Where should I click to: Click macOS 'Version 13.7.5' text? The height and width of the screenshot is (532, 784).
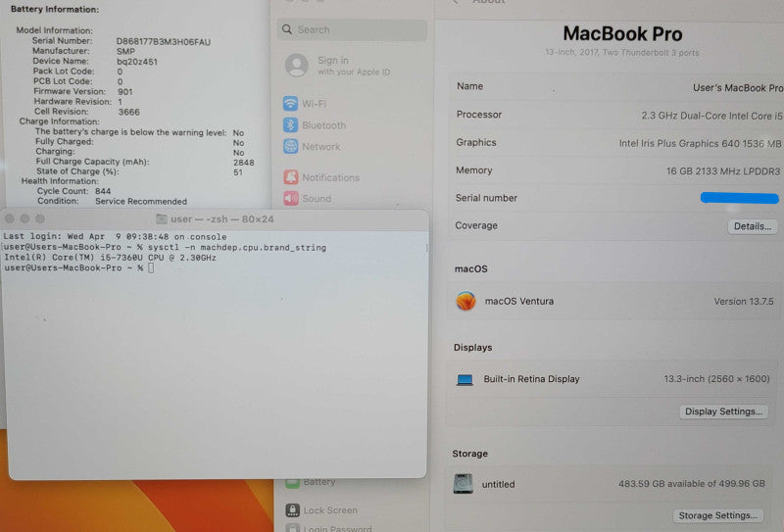pos(744,302)
